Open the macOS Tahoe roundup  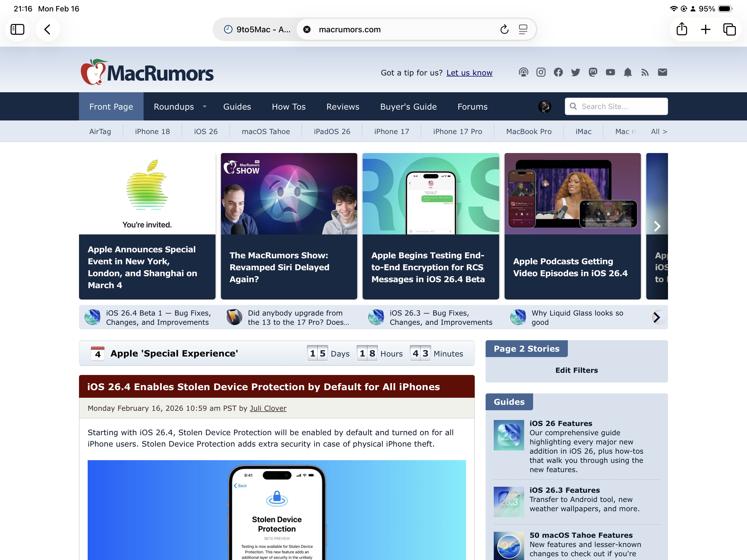point(266,131)
